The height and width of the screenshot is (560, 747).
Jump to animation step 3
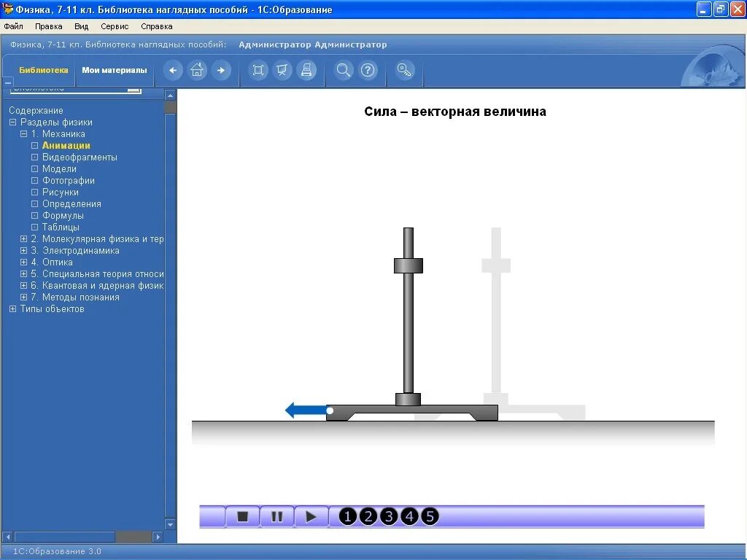(389, 517)
